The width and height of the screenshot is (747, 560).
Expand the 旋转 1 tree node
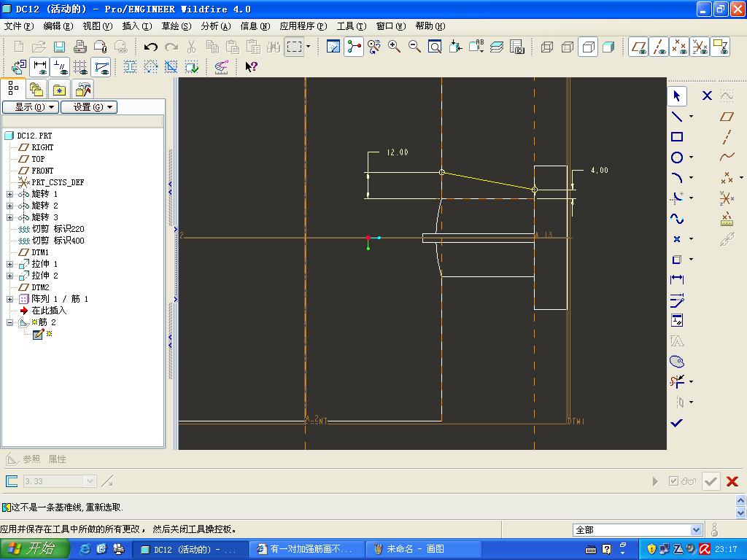pos(9,194)
